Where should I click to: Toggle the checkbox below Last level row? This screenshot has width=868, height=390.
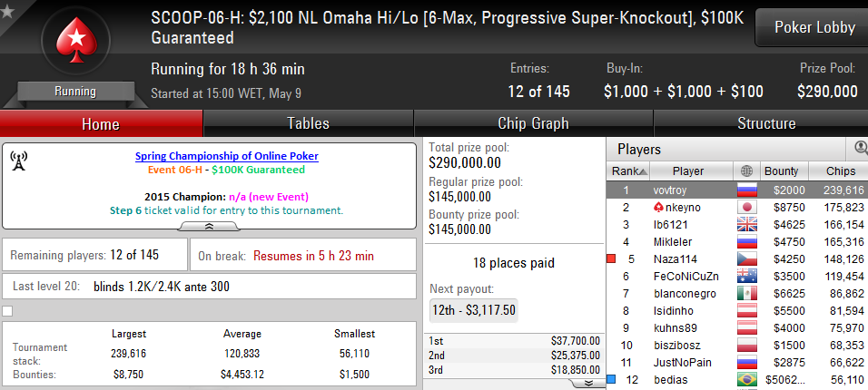point(6,311)
